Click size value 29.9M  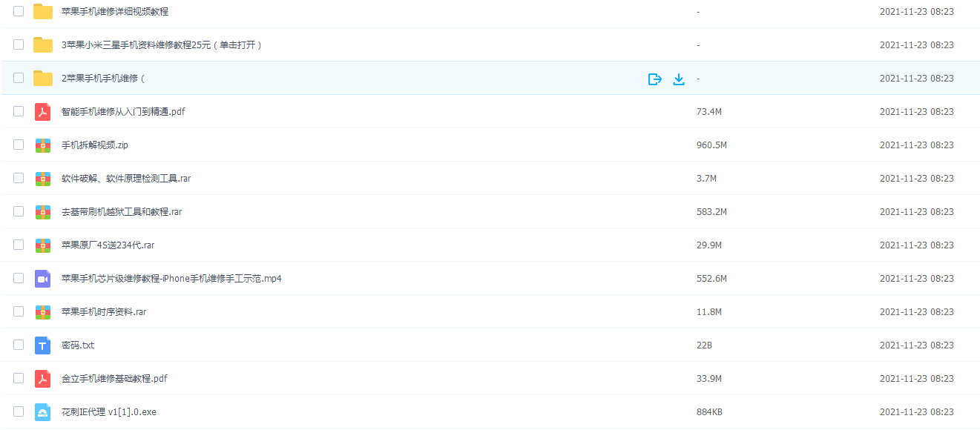coord(709,245)
